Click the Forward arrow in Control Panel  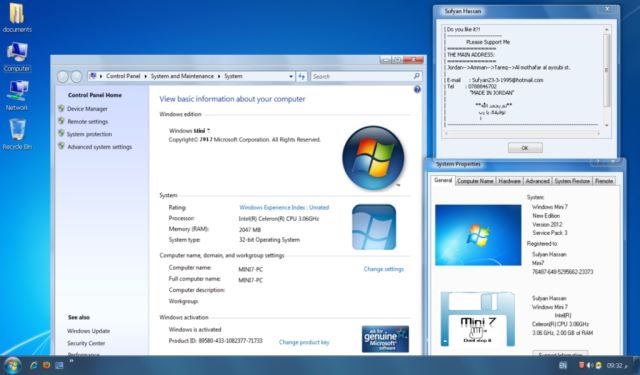[76, 76]
